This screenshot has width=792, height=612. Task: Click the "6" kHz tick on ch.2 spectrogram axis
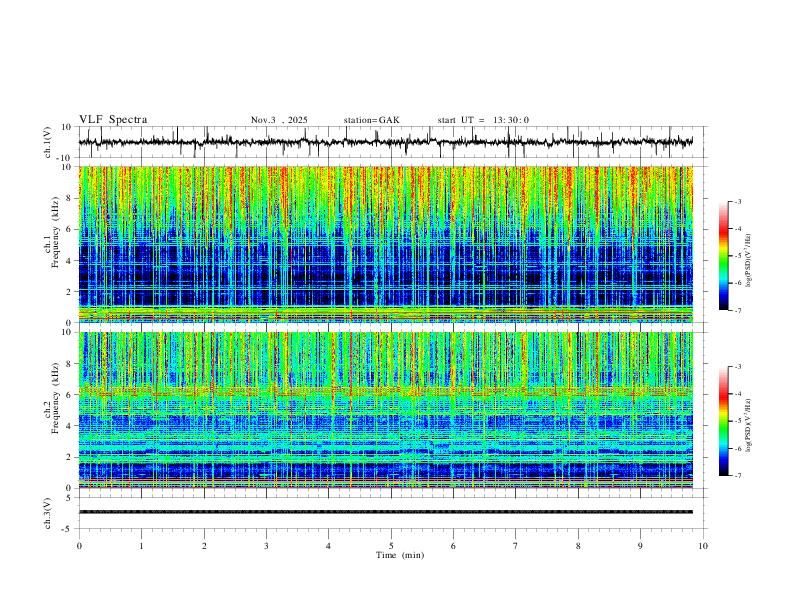(70, 395)
